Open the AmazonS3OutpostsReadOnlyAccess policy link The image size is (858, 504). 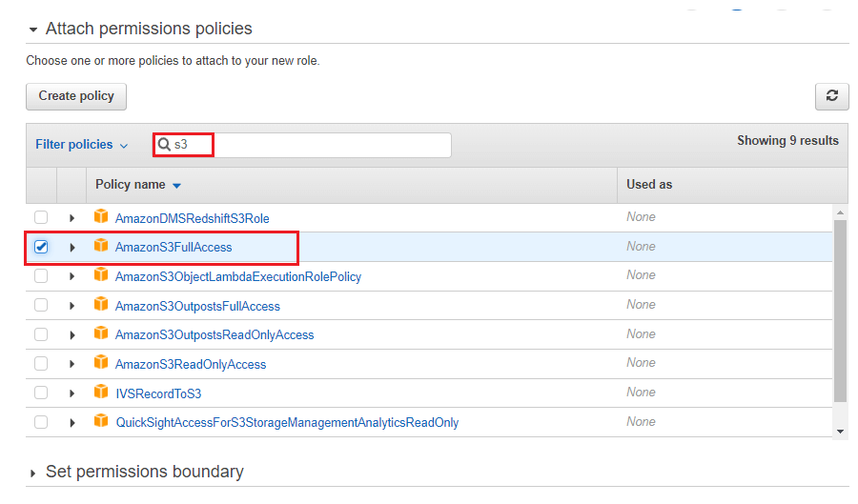pyautogui.click(x=214, y=335)
